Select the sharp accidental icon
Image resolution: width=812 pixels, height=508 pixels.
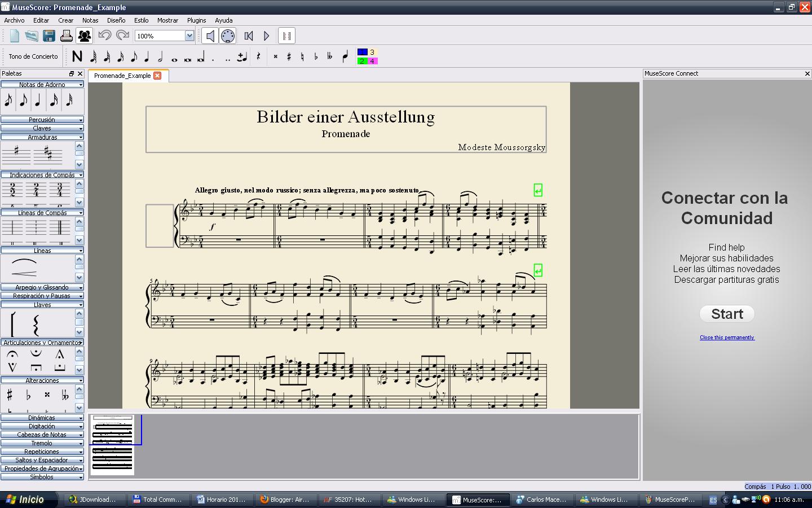(x=288, y=56)
